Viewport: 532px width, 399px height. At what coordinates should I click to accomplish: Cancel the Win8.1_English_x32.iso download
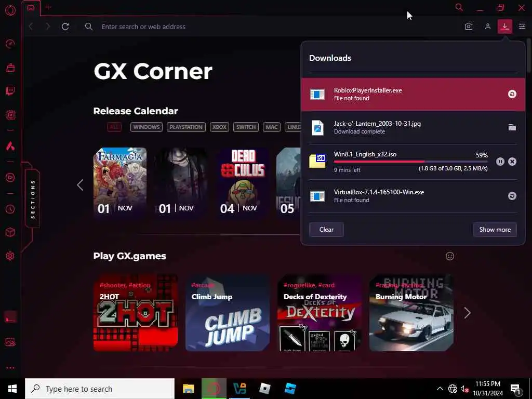512,162
